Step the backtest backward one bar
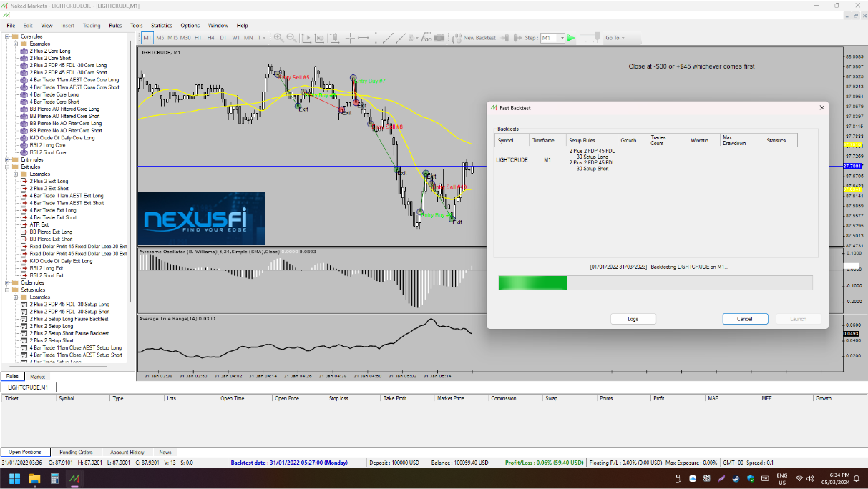Screen dimensions: 868x489 (505, 37)
